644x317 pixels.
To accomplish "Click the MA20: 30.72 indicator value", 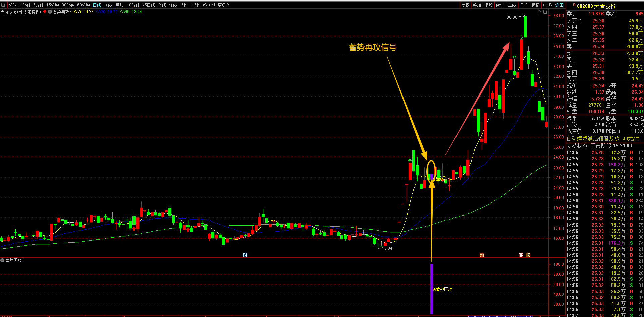I will pos(107,12).
